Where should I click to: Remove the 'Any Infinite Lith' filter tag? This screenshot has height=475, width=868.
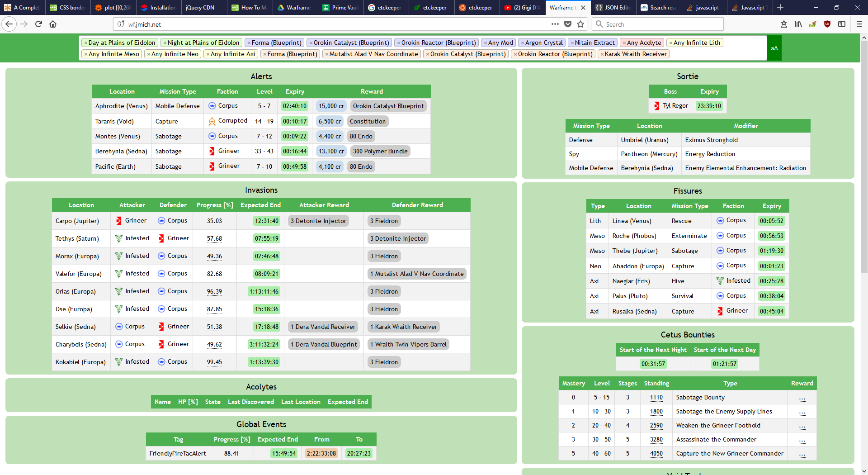(x=670, y=43)
